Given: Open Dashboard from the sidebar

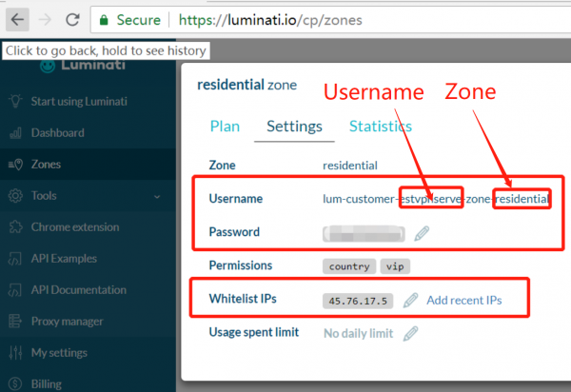Looking at the screenshot, I should coord(57,133).
